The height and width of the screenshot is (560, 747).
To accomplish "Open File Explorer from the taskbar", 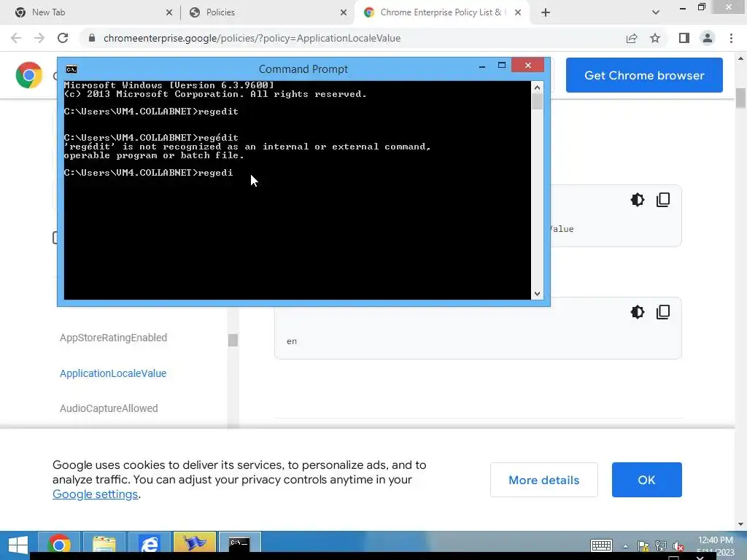I will [x=104, y=544].
